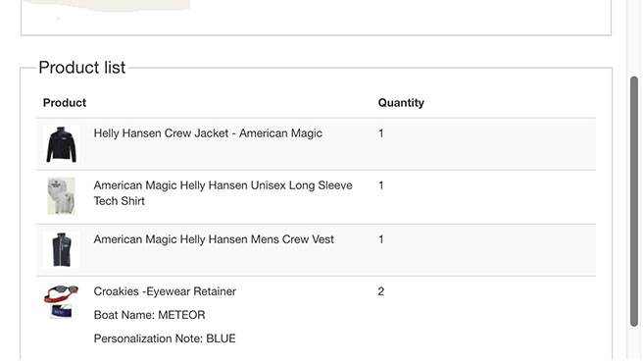Select American Magic Helly Hansen Mens Crew Vest

[214, 239]
